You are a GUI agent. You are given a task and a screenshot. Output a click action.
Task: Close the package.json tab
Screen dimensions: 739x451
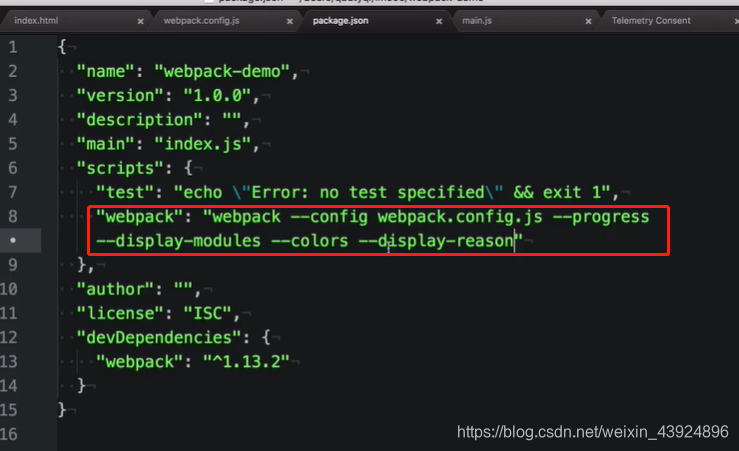pyautogui.click(x=439, y=21)
